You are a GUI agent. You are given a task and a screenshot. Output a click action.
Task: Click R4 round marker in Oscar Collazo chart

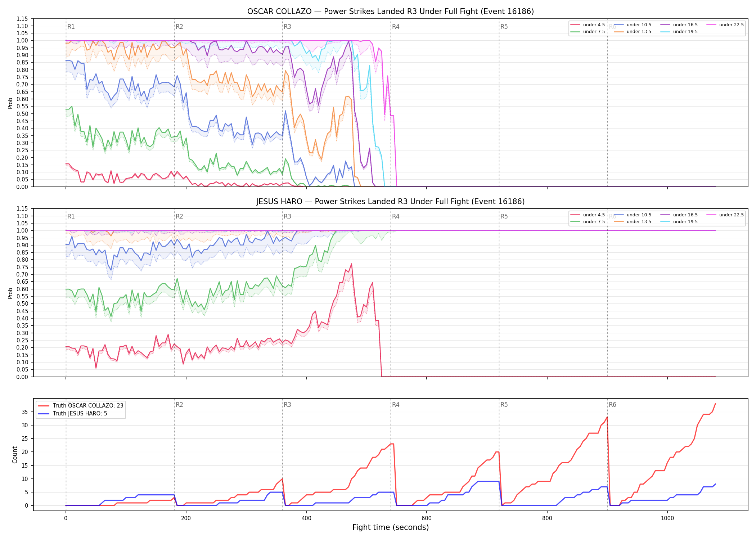[396, 27]
